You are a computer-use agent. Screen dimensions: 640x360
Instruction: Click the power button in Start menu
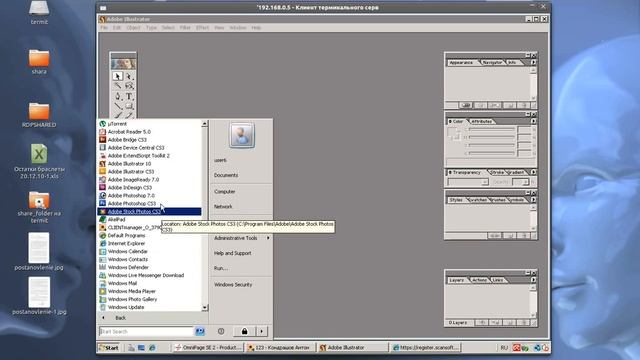point(221,331)
